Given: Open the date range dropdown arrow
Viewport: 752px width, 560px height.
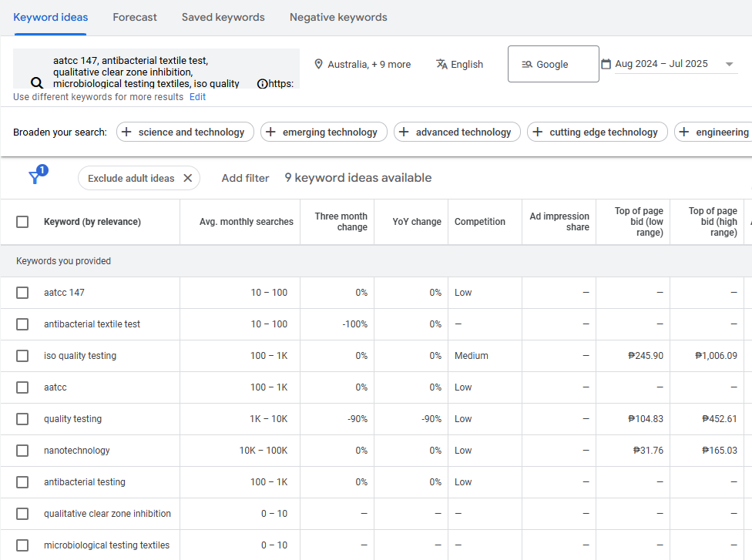Looking at the screenshot, I should click(729, 64).
